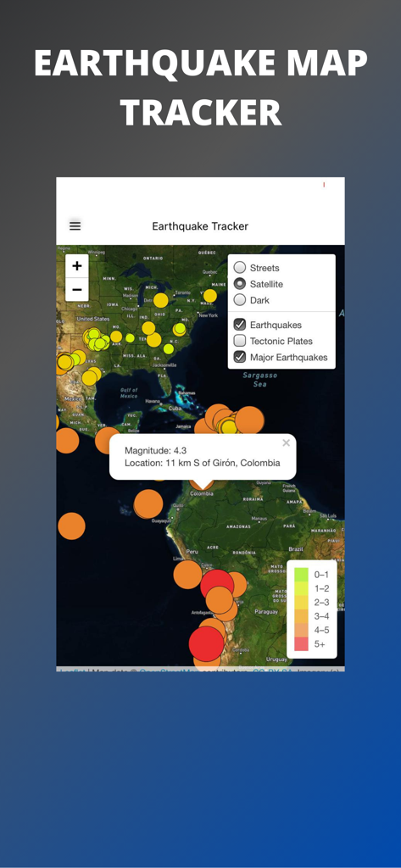This screenshot has height=868, width=401.
Task: Uncheck the Earthquakes overlay
Action: click(239, 325)
